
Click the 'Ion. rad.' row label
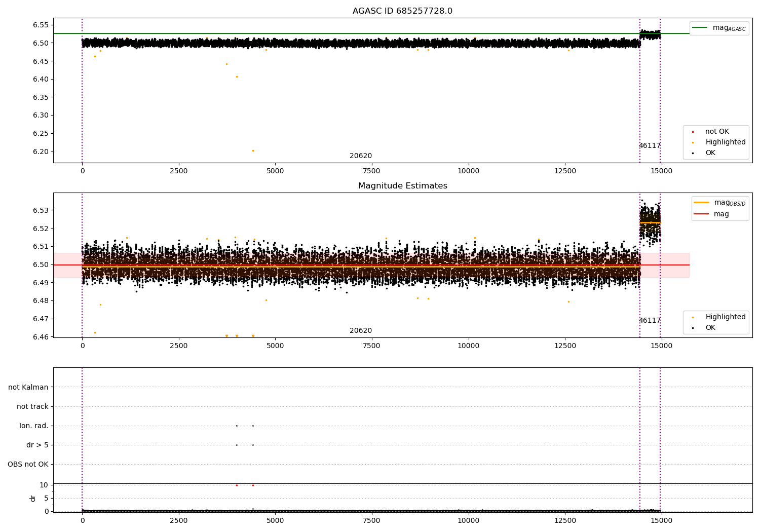click(34, 426)
